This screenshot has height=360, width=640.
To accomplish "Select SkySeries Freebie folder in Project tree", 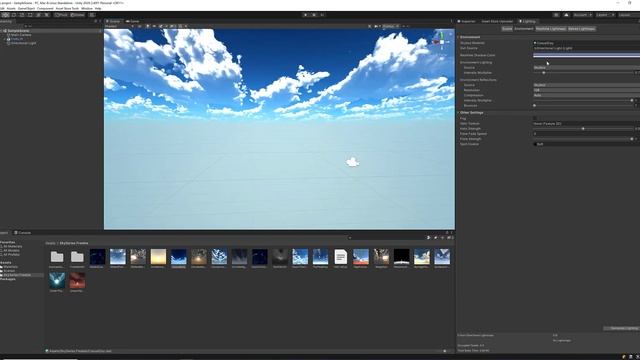I will [16, 275].
